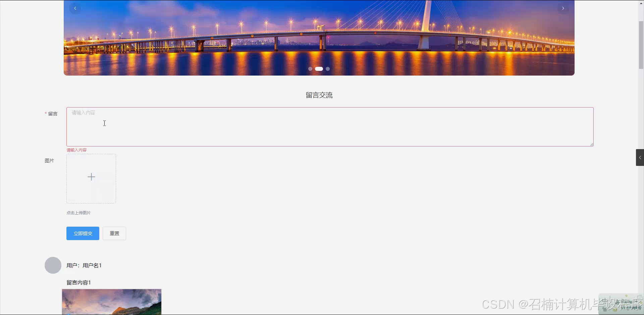The width and height of the screenshot is (644, 315).
Task: Click the 点击上传图片 hint text
Action: tap(78, 213)
